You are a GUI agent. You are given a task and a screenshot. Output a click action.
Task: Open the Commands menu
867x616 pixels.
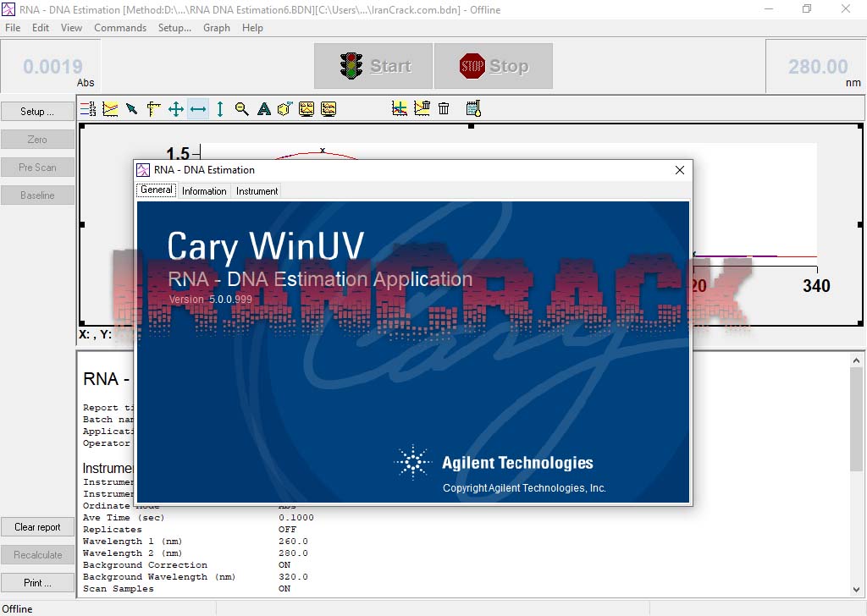click(x=120, y=27)
